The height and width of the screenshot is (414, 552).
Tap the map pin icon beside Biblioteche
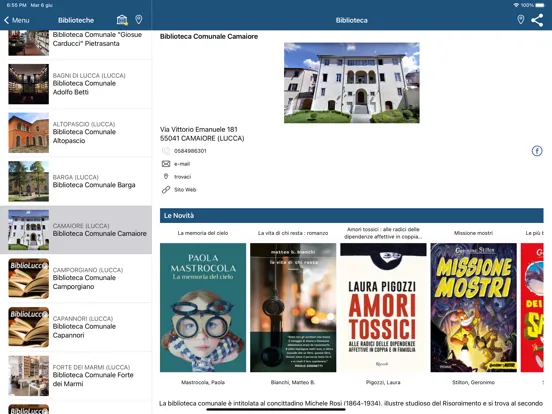139,20
